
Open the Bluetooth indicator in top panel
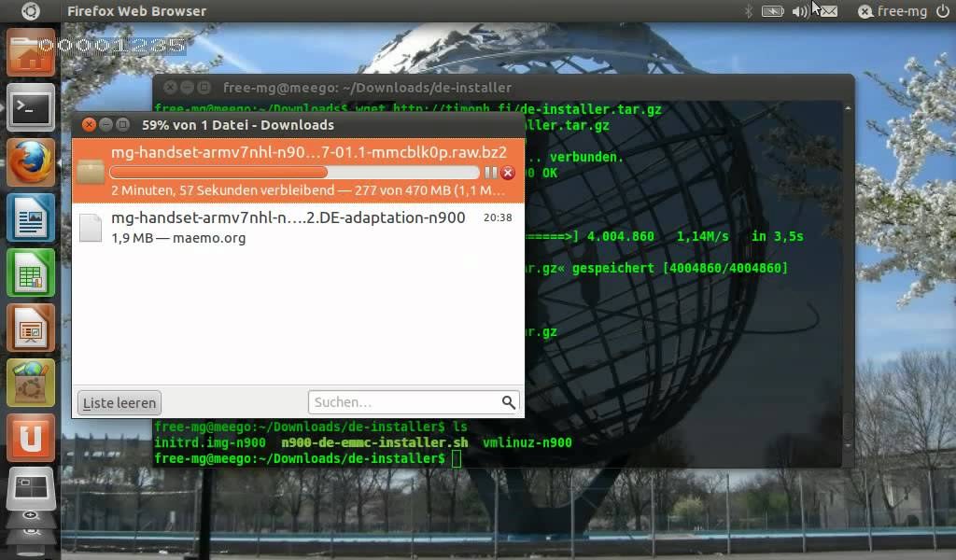(749, 11)
